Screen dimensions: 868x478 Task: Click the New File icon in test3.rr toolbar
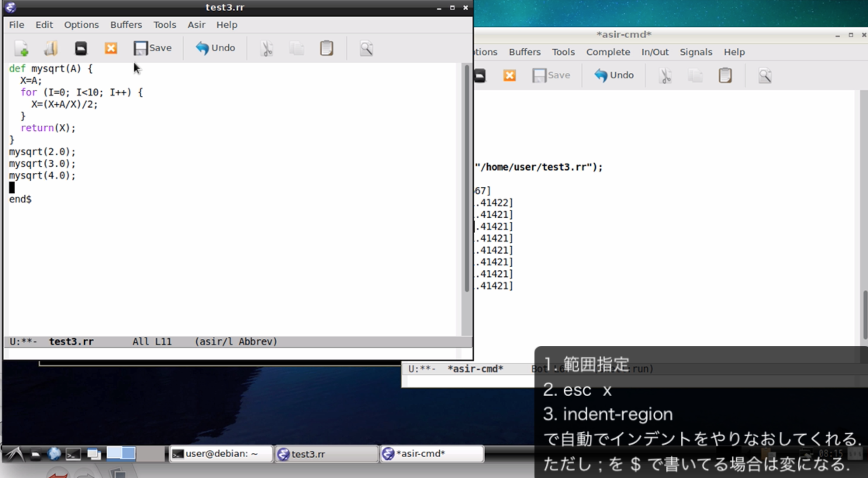click(21, 48)
